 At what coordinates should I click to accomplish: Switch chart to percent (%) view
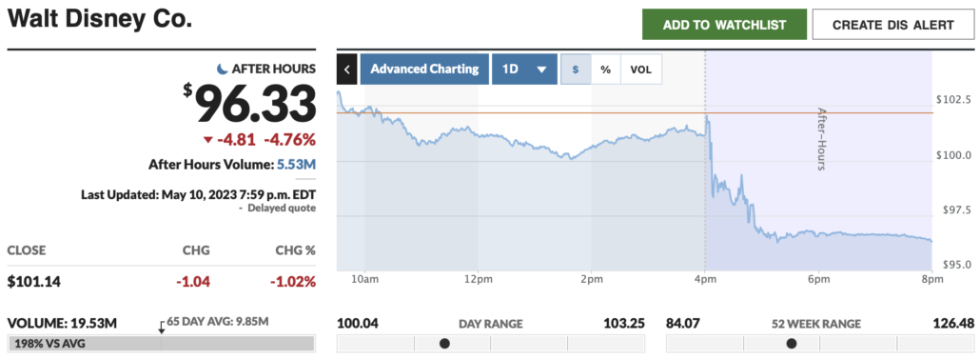pyautogui.click(x=606, y=69)
